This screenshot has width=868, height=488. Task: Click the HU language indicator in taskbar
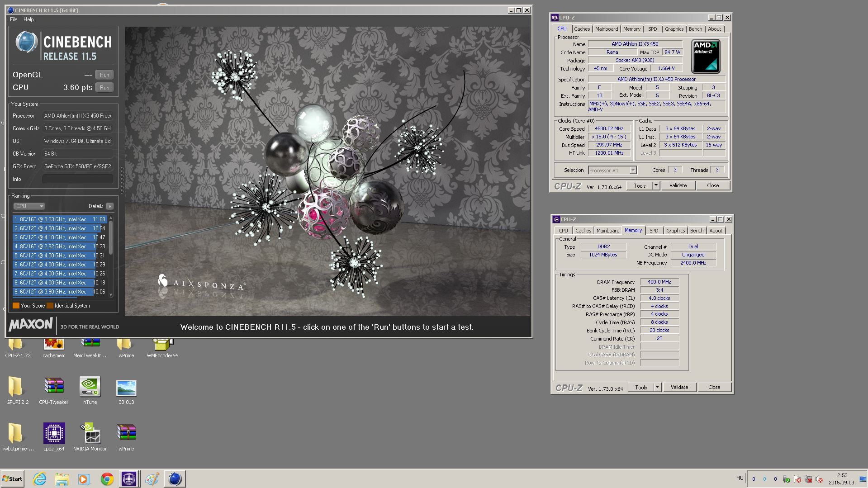[x=740, y=478]
